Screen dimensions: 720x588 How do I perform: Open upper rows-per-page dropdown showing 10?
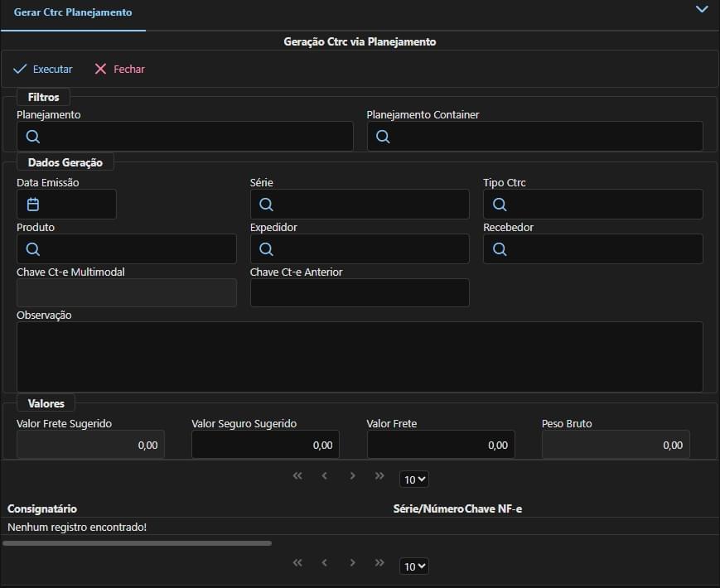(414, 480)
